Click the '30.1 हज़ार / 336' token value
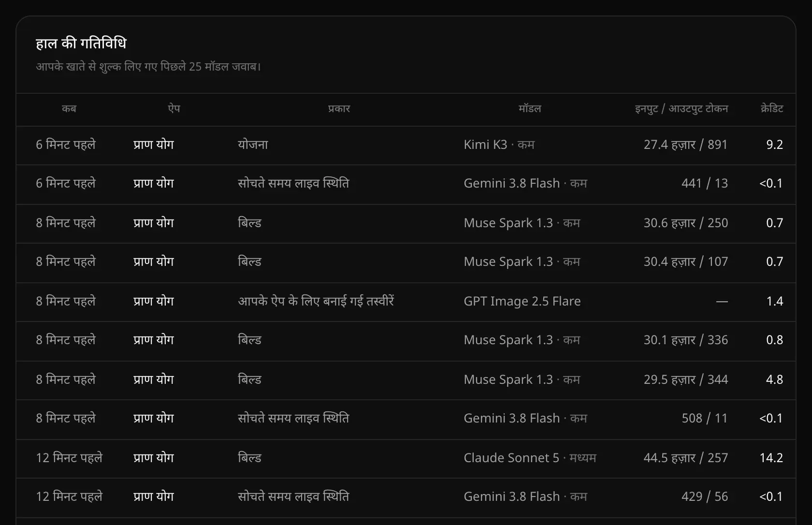Image resolution: width=812 pixels, height=525 pixels. coord(685,340)
